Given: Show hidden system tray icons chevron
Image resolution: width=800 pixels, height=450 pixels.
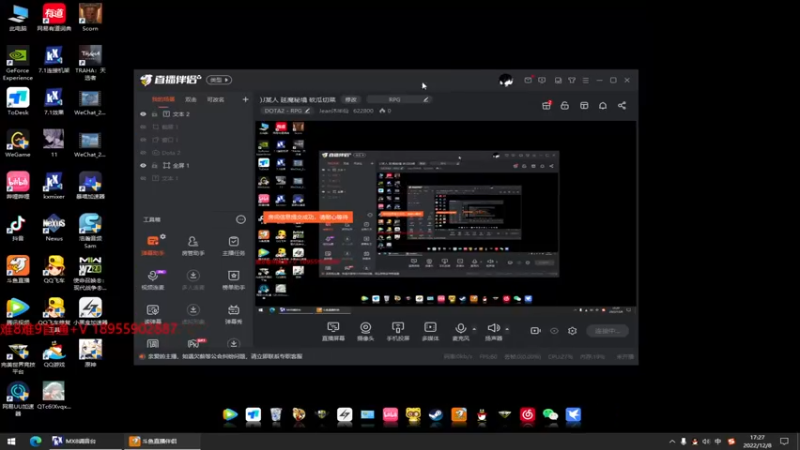Looking at the screenshot, I should 672,441.
